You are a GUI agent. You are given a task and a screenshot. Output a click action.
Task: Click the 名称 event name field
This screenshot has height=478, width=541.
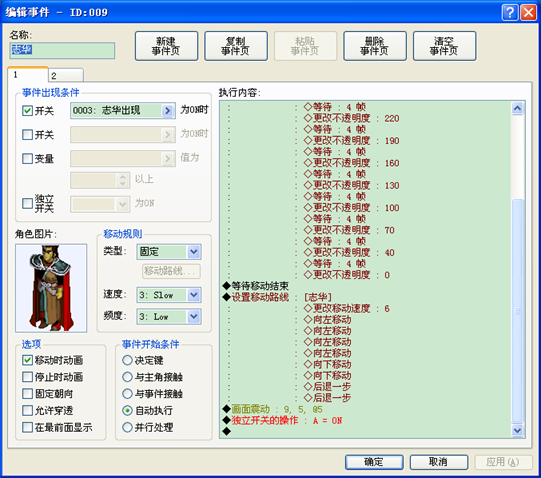coord(62,50)
